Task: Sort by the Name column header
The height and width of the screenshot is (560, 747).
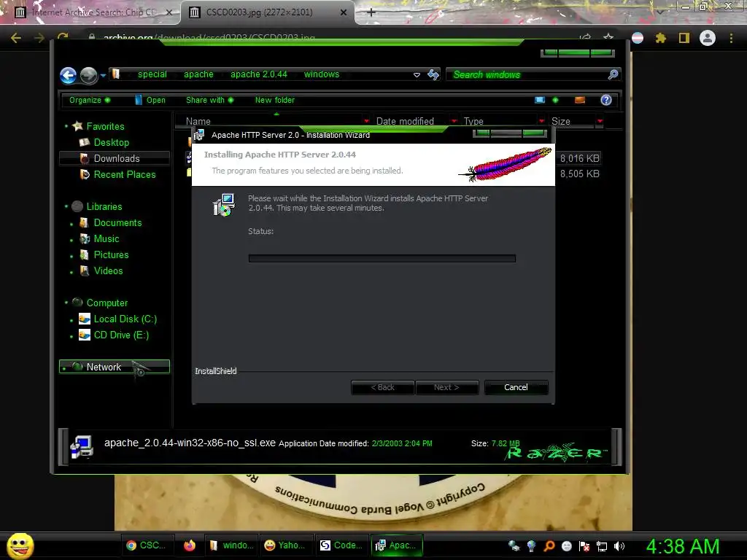Action: click(198, 122)
